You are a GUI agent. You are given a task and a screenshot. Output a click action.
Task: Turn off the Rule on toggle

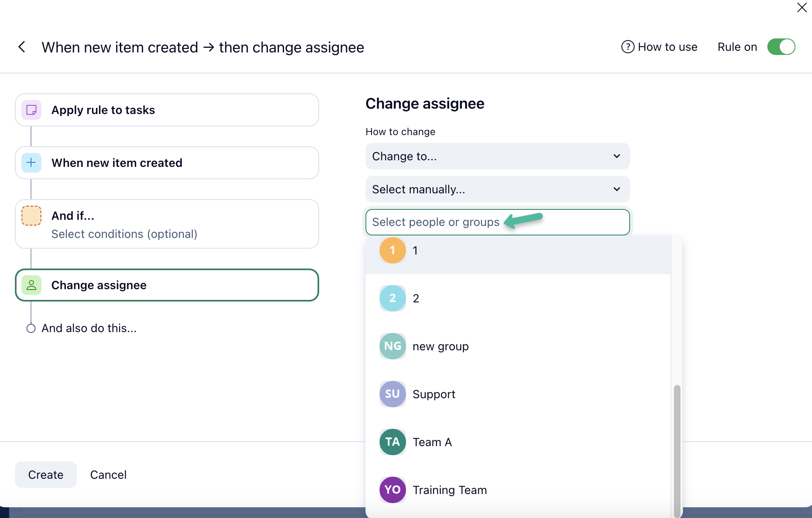781,47
